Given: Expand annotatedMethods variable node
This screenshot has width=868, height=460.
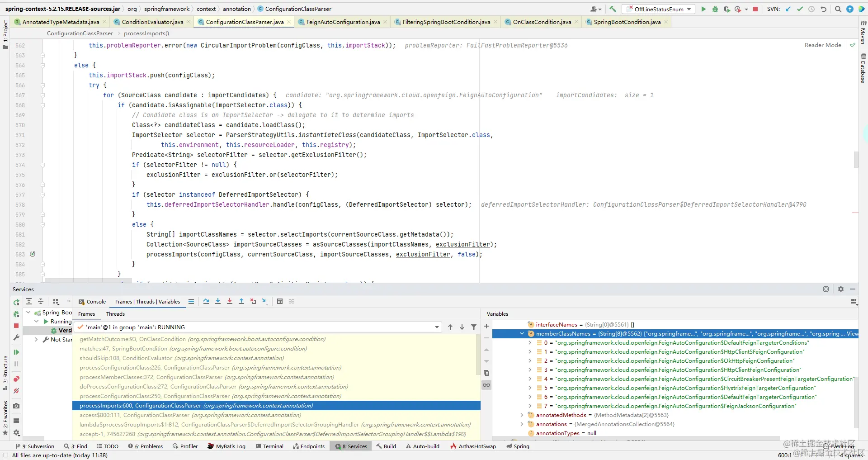Looking at the screenshot, I should [522, 415].
